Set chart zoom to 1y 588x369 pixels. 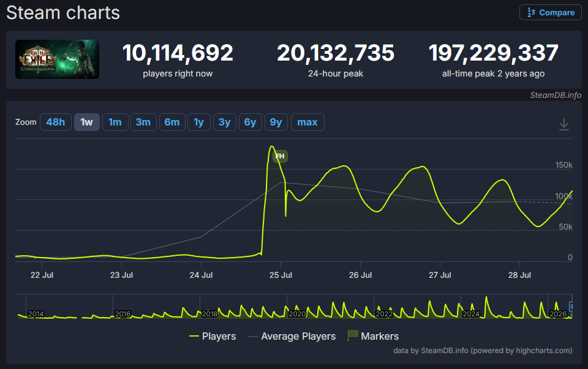click(198, 122)
